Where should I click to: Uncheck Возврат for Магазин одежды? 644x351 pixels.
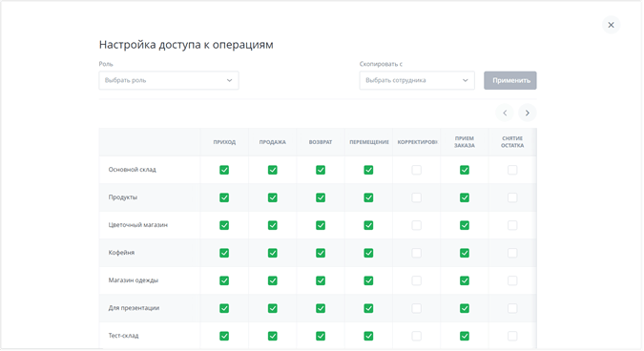click(321, 280)
